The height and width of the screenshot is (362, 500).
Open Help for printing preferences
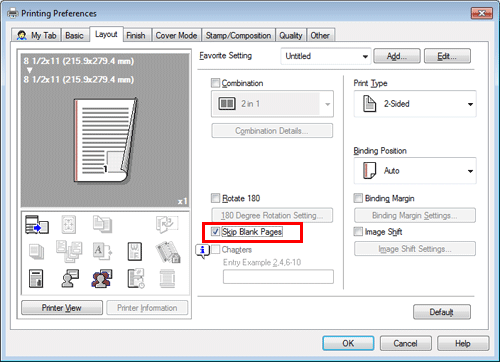[463, 343]
